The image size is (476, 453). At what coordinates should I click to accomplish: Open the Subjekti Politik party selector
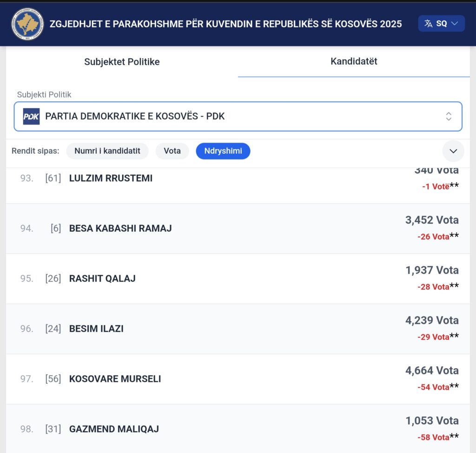[238, 116]
